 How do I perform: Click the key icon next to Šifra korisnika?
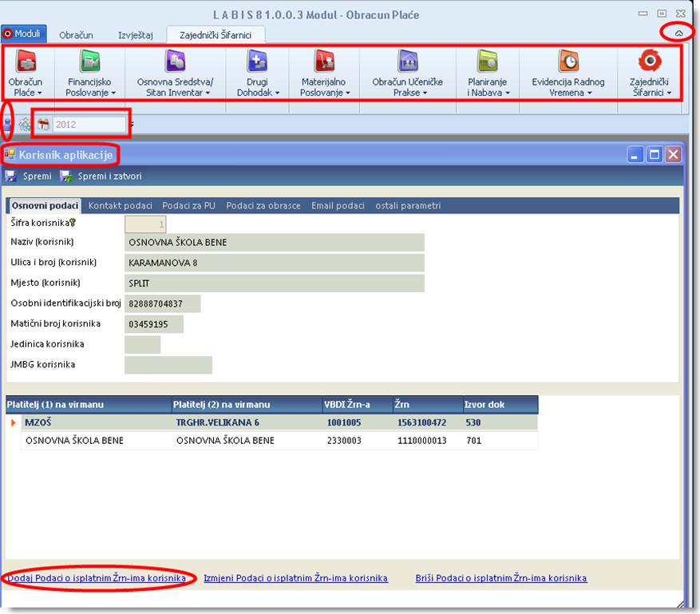click(x=73, y=223)
